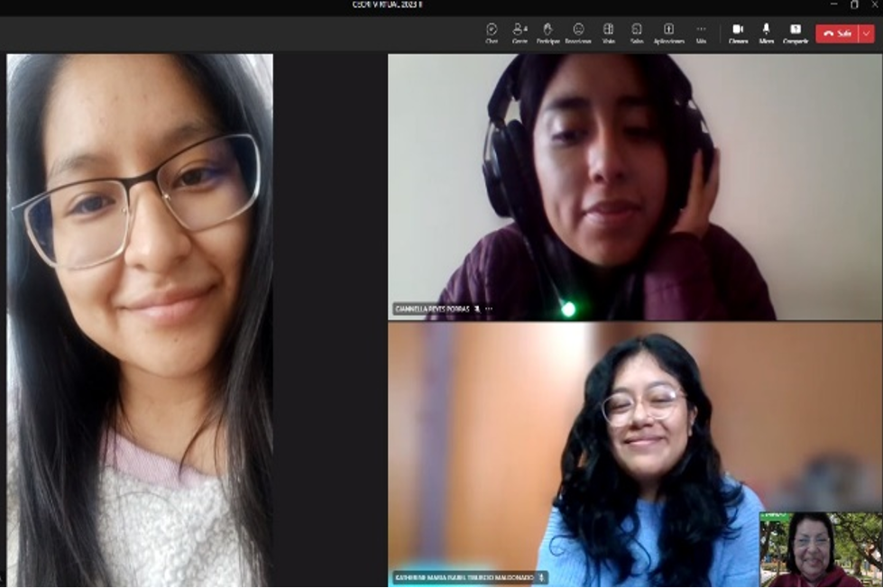Open breakout rooms (Salas)
This screenshot has width=883, height=588.
pyautogui.click(x=637, y=33)
